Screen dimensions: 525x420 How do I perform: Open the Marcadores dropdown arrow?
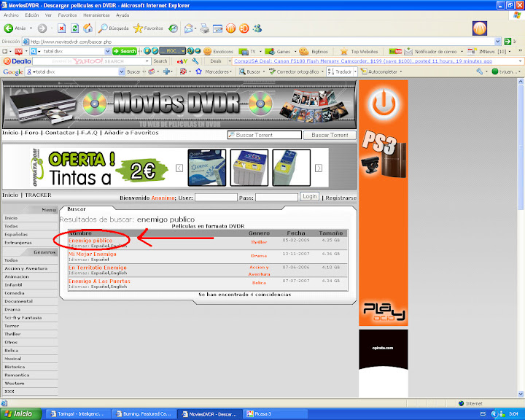tap(230, 71)
